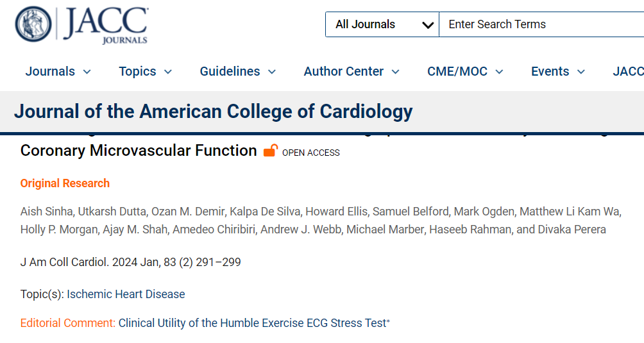Image resolution: width=644 pixels, height=343 pixels.
Task: Open the Clinical Utility editorial comment link
Action: tap(252, 323)
